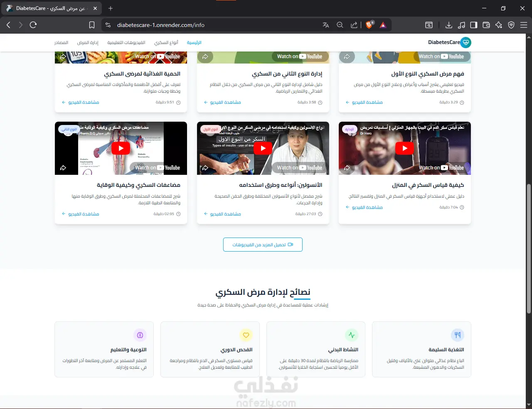Click the 'الإدارة' badge on the glucose video
532x409 pixels.
coord(350,129)
